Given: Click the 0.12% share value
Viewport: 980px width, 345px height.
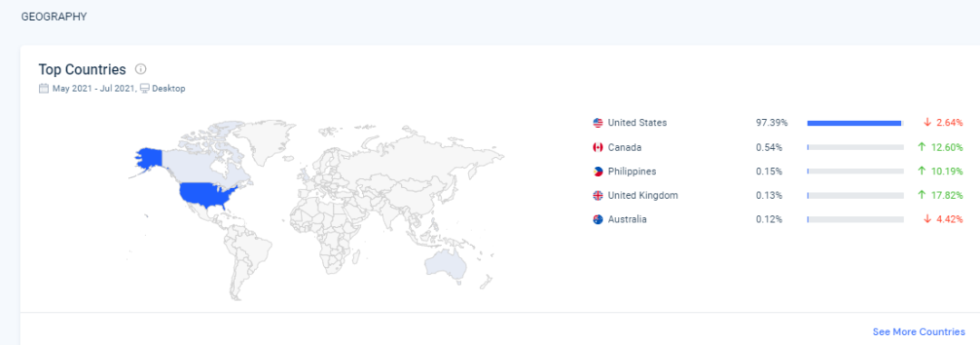Looking at the screenshot, I should (769, 220).
